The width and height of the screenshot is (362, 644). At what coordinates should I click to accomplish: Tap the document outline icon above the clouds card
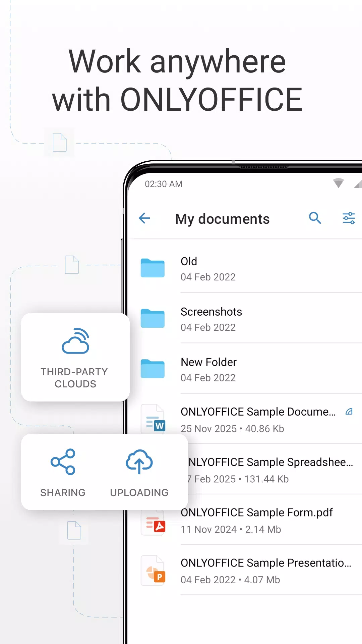click(x=72, y=265)
